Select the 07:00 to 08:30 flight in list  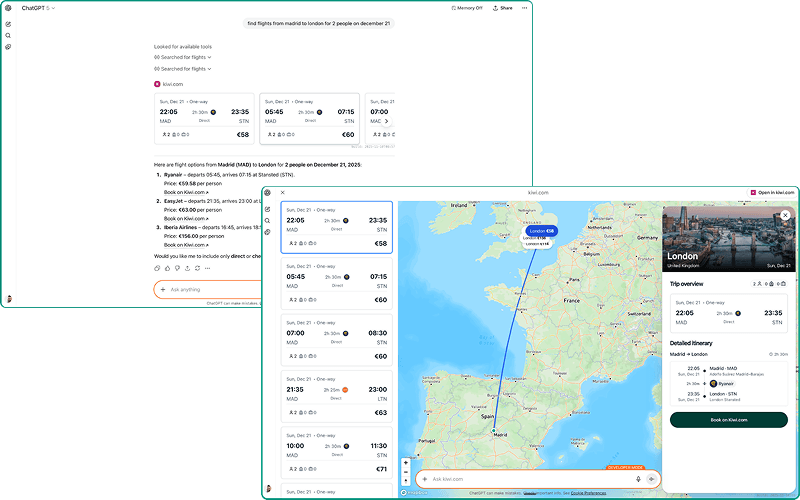(337, 340)
